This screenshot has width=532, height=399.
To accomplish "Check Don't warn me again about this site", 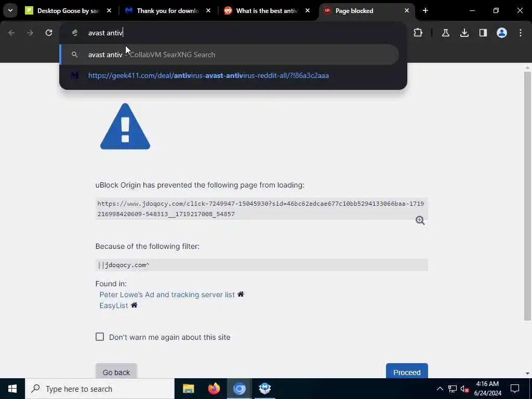I will [x=100, y=337].
